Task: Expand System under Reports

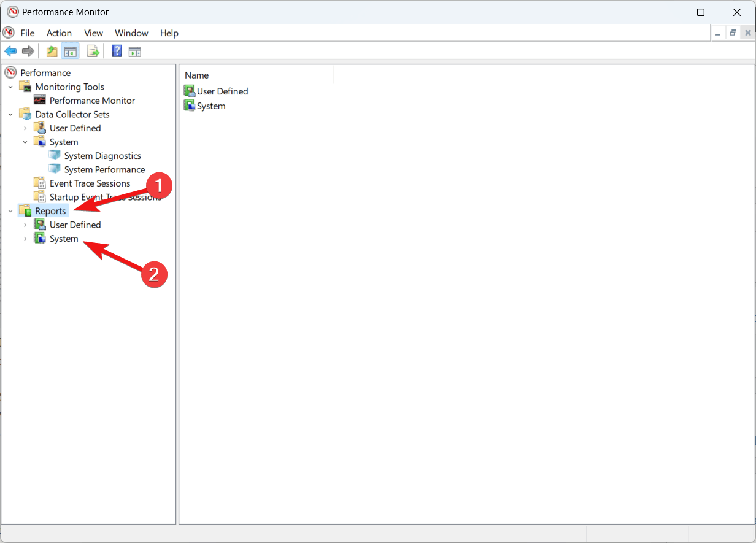Action: point(25,239)
